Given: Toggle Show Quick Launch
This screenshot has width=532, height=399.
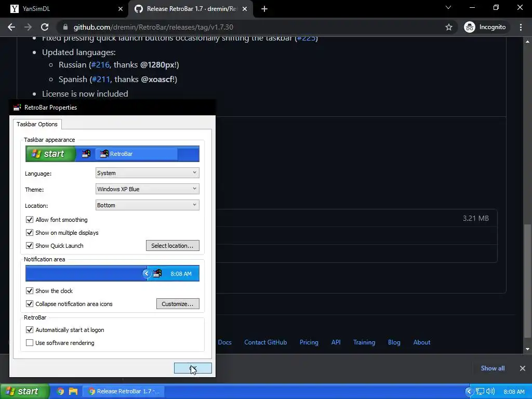Looking at the screenshot, I should tap(30, 246).
